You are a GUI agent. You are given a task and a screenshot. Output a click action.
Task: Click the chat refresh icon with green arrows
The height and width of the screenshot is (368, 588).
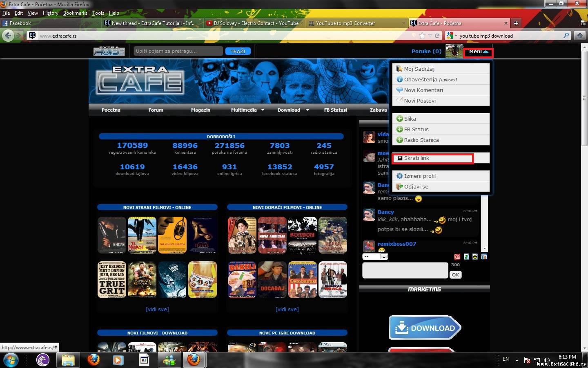[x=466, y=257]
